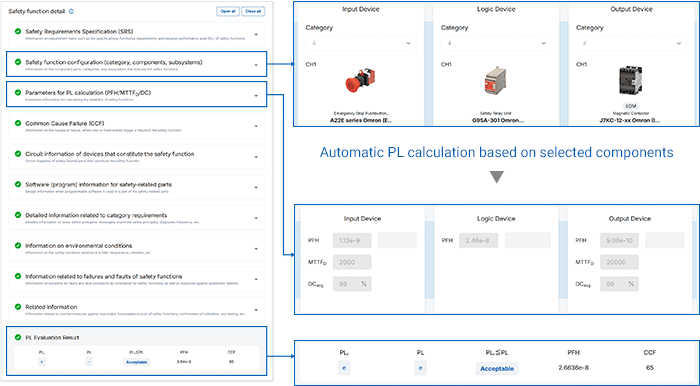Click the Safety Requirements Specification (SRS) heading
Image resolution: width=700 pixels, height=386 pixels.
click(x=79, y=31)
